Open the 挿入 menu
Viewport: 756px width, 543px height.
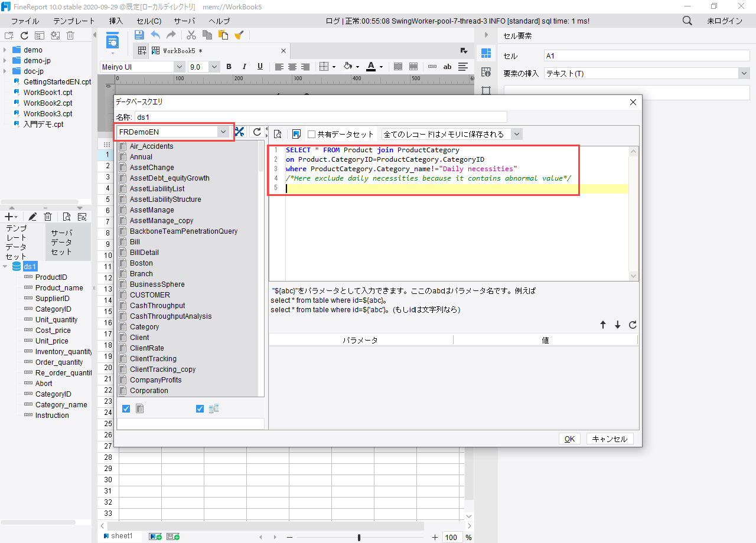116,21
